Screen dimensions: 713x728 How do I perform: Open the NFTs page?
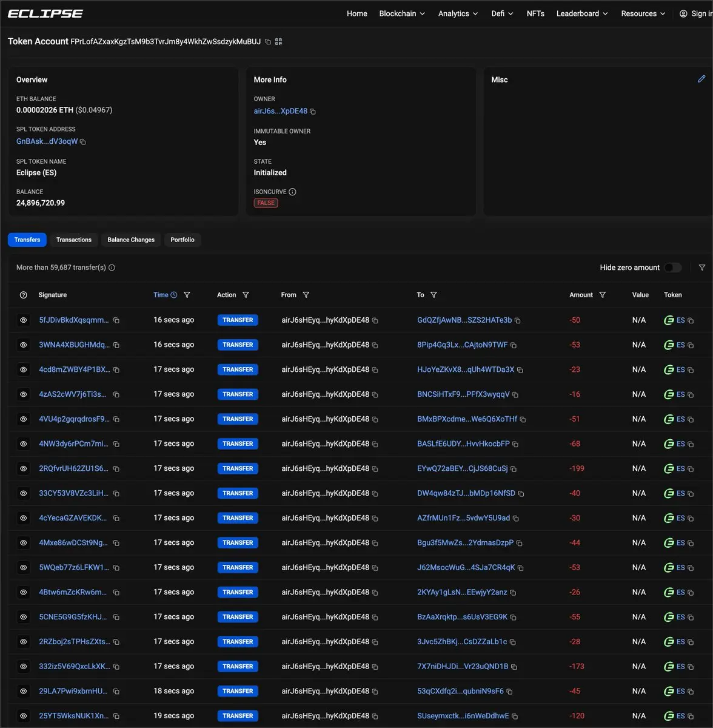click(x=535, y=13)
